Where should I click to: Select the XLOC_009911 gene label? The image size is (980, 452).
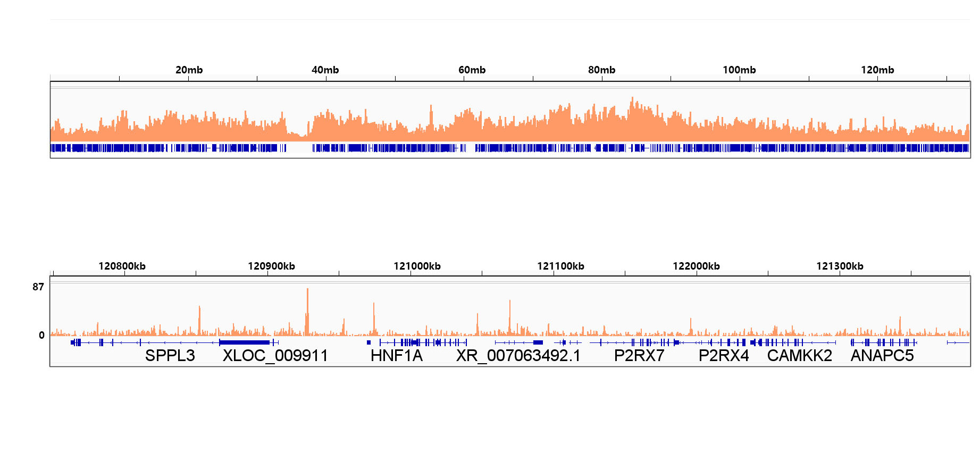[x=275, y=355]
